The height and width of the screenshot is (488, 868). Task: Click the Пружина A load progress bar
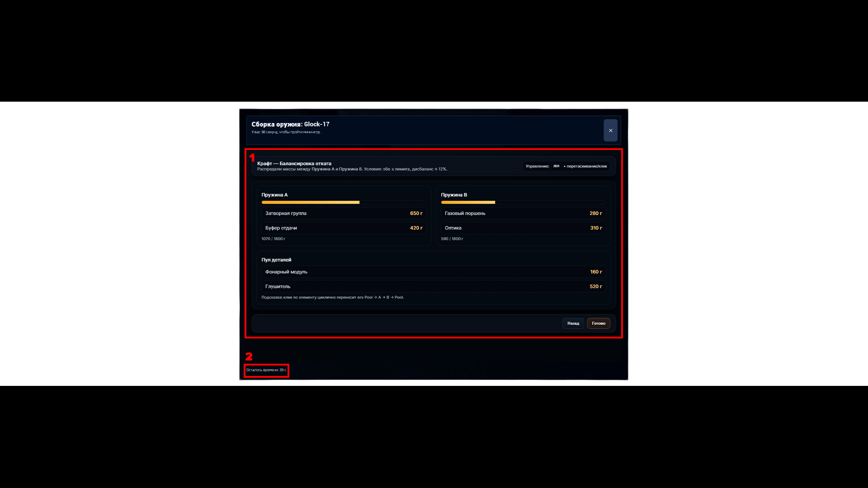(344, 202)
